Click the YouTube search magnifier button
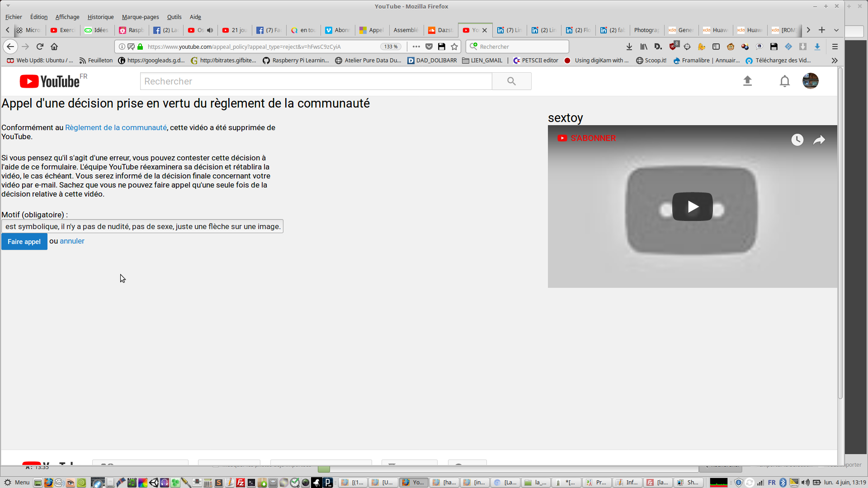 click(511, 81)
